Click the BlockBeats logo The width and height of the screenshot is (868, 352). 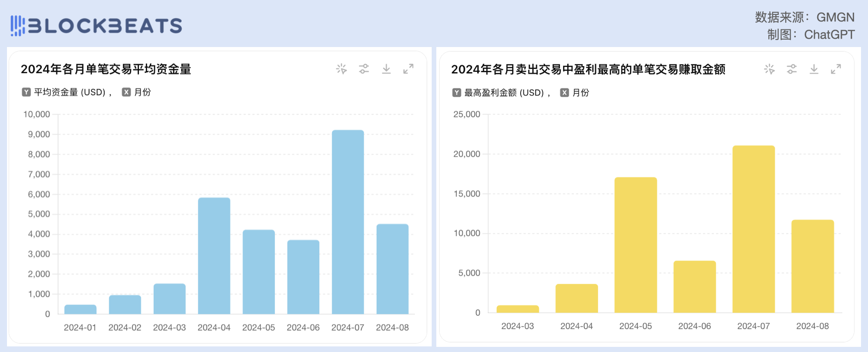96,26
